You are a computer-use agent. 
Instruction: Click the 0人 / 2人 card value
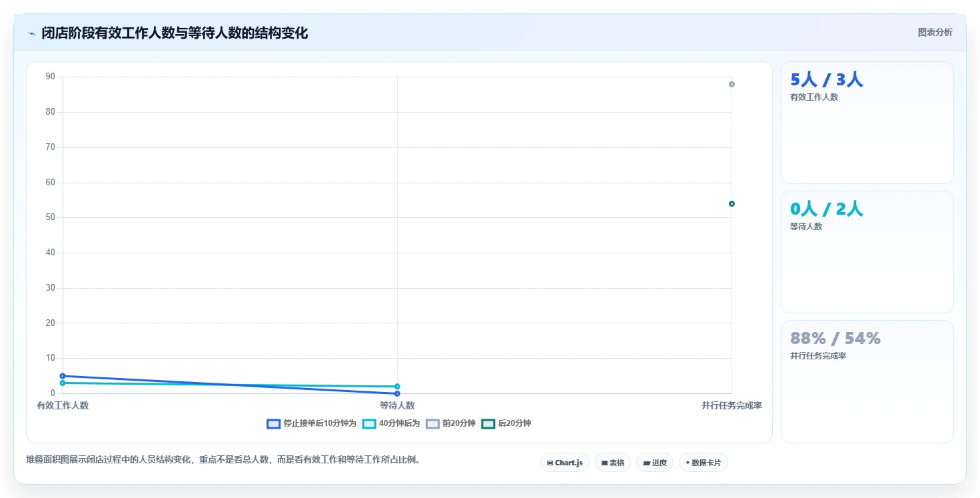(x=827, y=209)
